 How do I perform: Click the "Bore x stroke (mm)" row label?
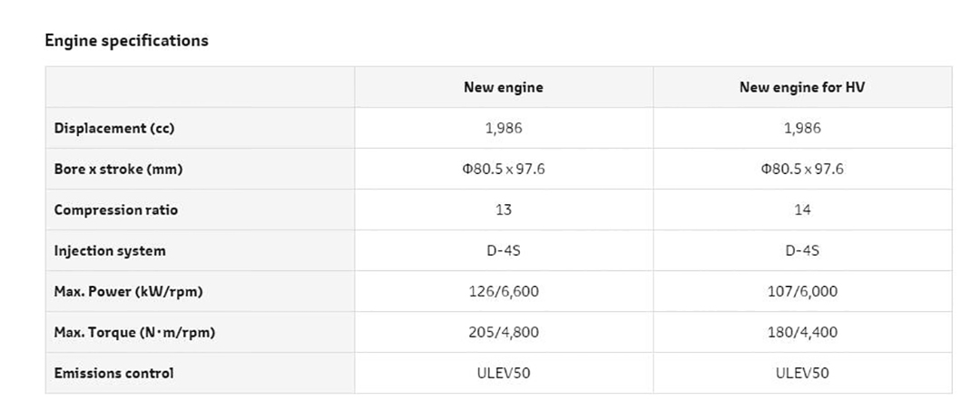[124, 170]
